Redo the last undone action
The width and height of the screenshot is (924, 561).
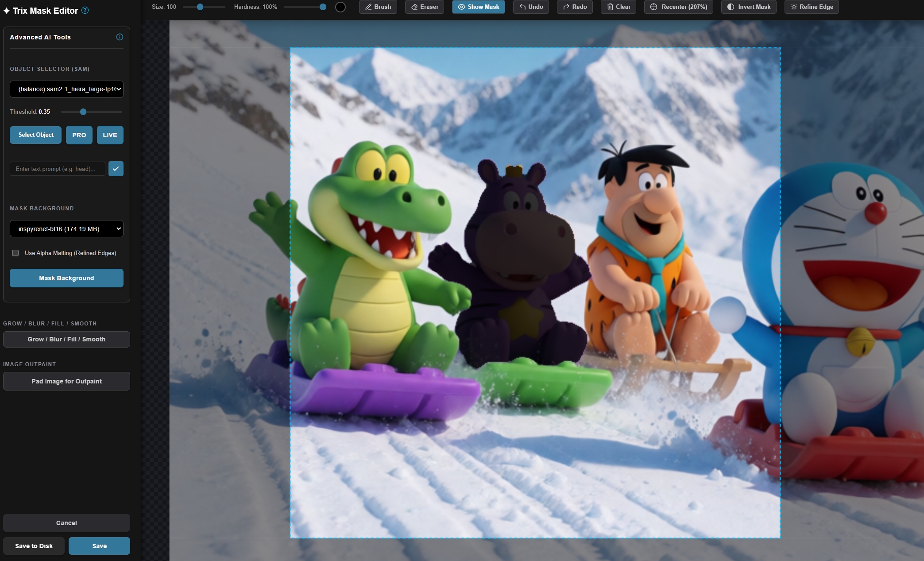575,7
